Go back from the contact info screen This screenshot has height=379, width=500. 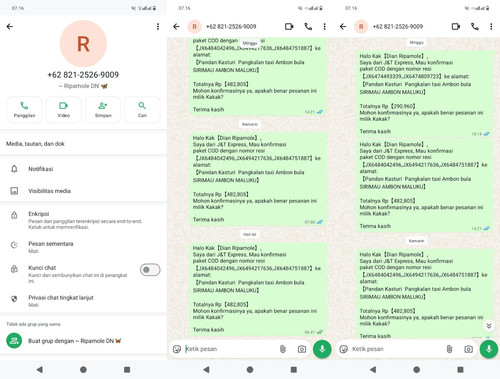point(10,27)
